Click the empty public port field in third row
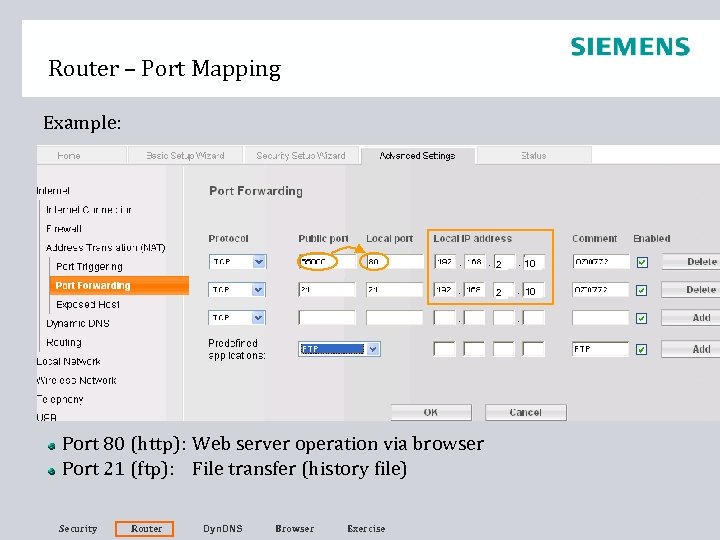720x540 pixels. pyautogui.click(x=327, y=318)
